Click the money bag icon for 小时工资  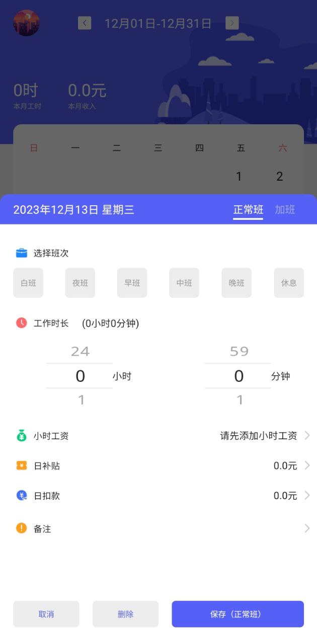[x=21, y=436]
